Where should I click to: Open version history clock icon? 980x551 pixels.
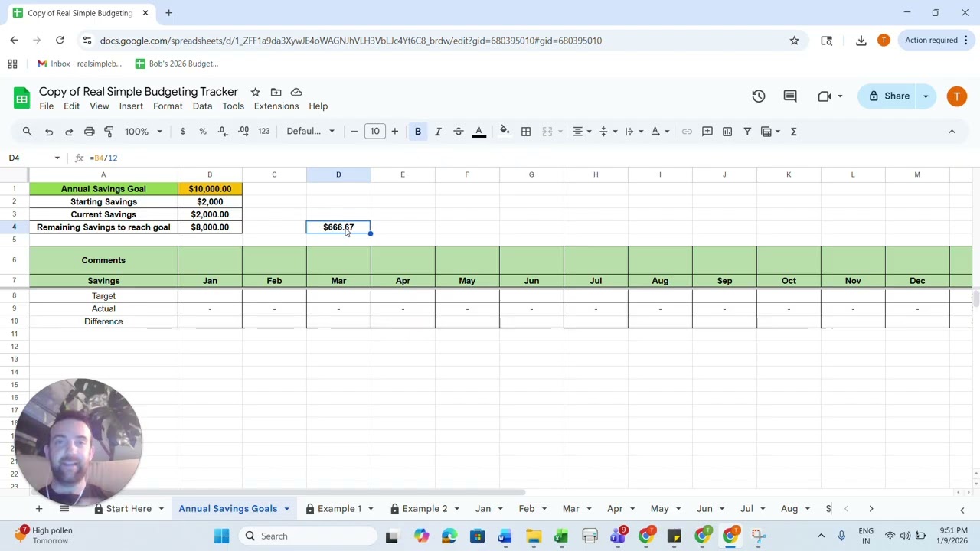point(759,96)
